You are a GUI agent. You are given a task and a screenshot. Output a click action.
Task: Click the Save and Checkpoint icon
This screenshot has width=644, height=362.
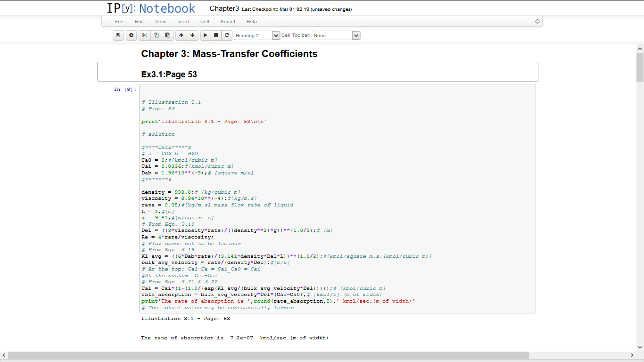coord(118,35)
